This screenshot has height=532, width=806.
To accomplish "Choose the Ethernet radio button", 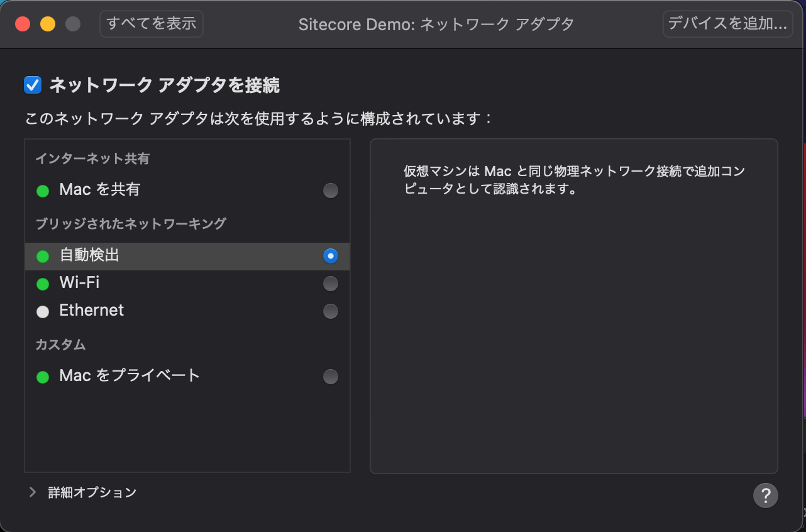I will (x=331, y=311).
